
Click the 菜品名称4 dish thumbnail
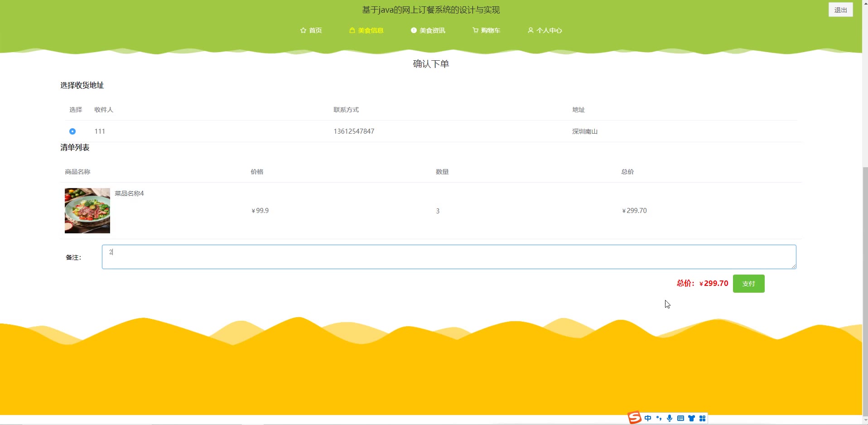pos(87,211)
